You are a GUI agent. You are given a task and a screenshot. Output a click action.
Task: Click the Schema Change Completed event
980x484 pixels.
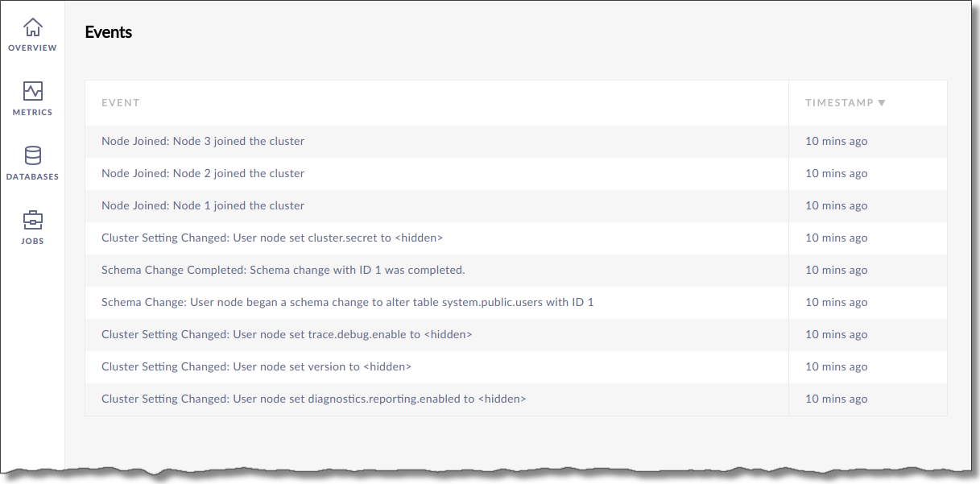(x=283, y=271)
